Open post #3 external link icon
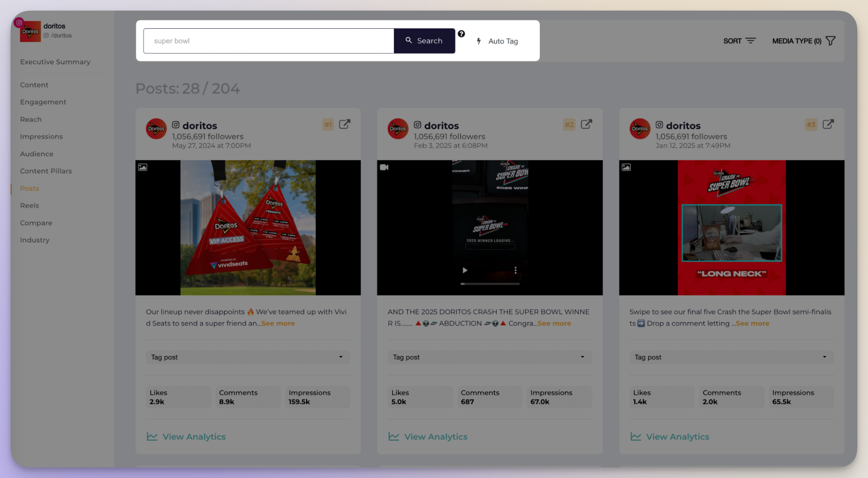The width and height of the screenshot is (868, 478). tap(828, 124)
